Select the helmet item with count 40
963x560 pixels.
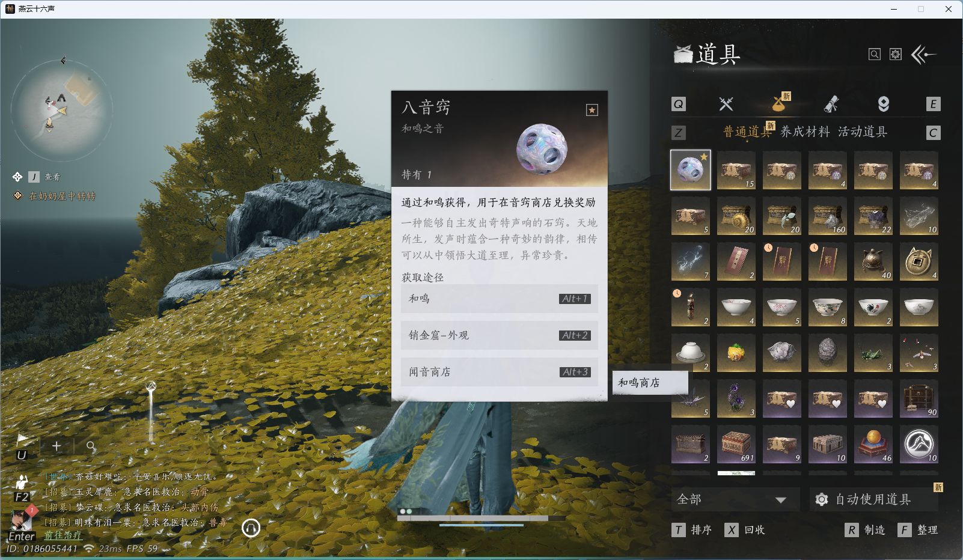[873, 261]
